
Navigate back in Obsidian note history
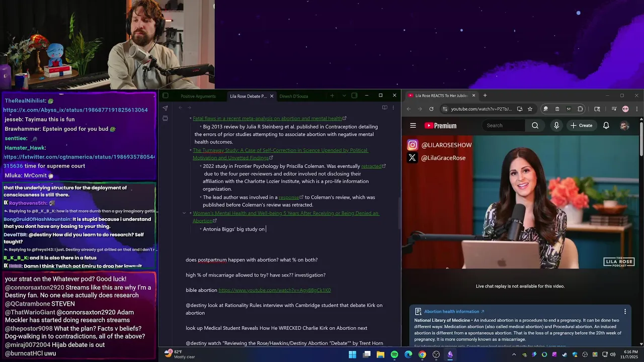[181, 108]
